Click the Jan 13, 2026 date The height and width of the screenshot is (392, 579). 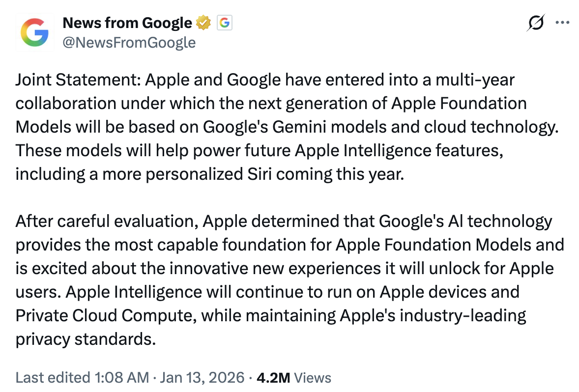click(x=202, y=377)
